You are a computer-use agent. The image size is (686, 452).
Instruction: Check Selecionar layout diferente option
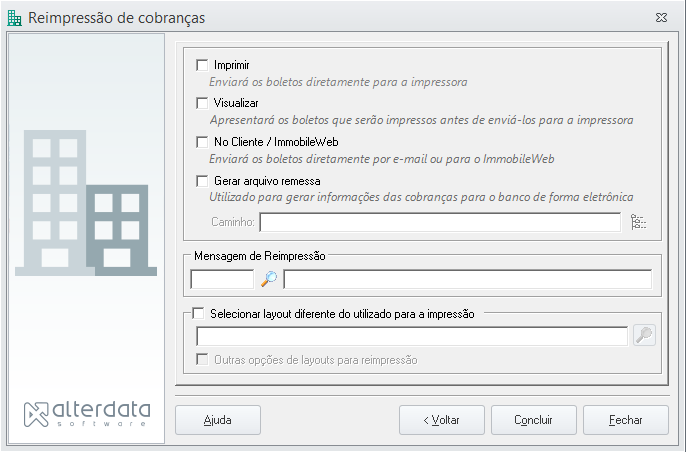click(198, 313)
